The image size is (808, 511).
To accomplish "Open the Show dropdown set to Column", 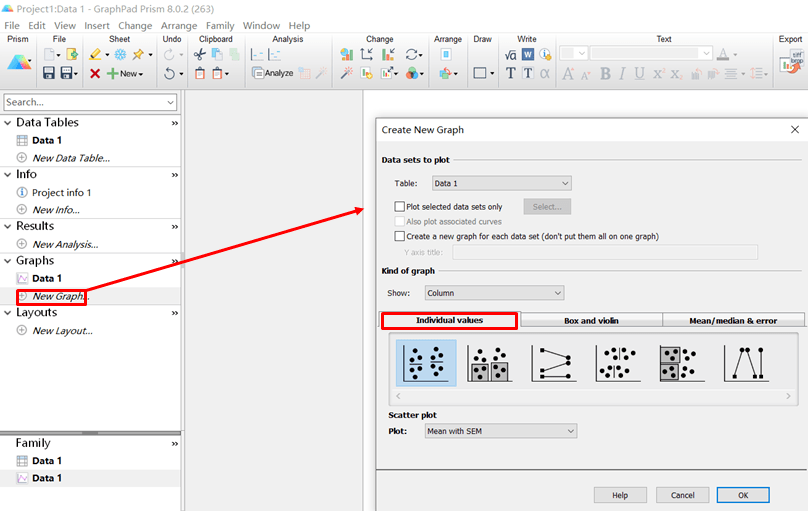I will [x=494, y=293].
